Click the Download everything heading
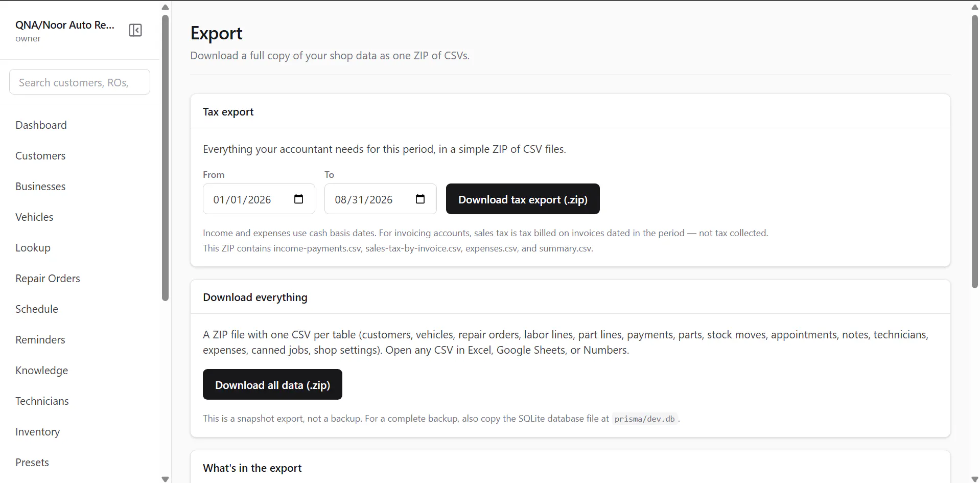Image resolution: width=980 pixels, height=483 pixels. tap(255, 297)
